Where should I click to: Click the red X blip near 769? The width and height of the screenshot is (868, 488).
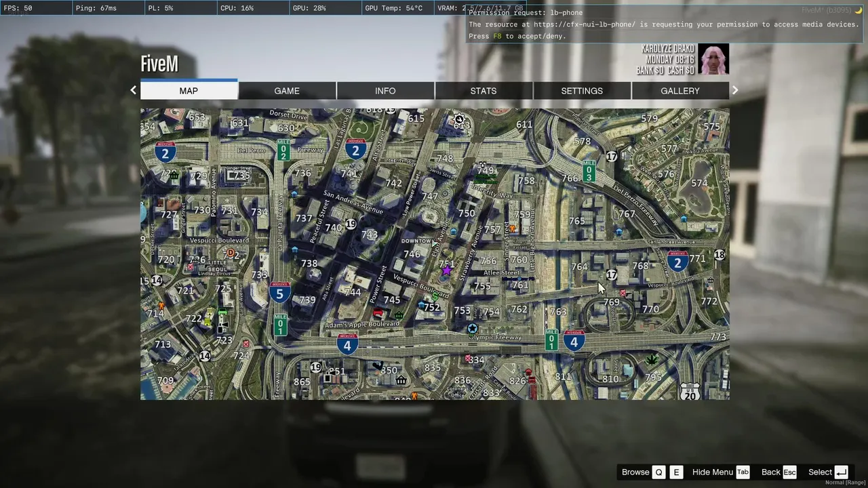[623, 293]
